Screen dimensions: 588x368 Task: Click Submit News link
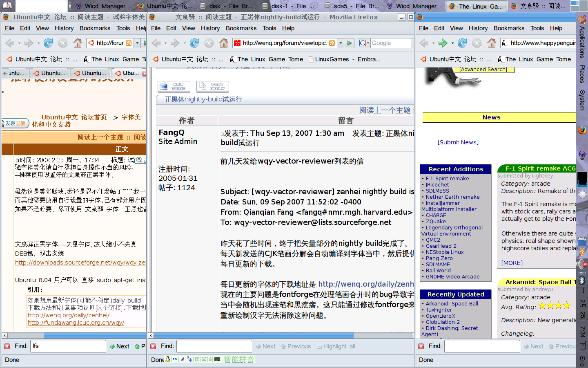458,142
